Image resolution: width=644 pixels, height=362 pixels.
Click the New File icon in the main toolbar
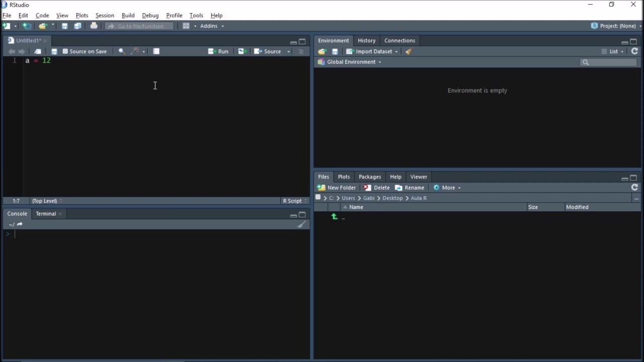click(7, 26)
